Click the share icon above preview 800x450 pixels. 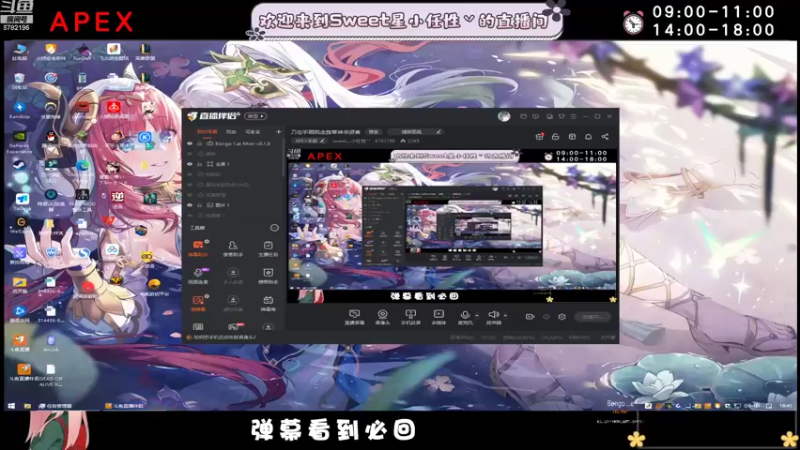pyautogui.click(x=605, y=137)
